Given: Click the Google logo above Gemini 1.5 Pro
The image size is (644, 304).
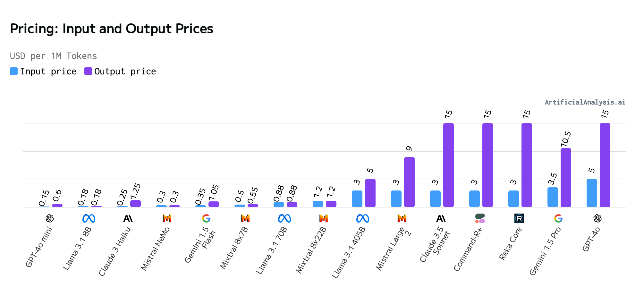Looking at the screenshot, I should click(x=558, y=218).
